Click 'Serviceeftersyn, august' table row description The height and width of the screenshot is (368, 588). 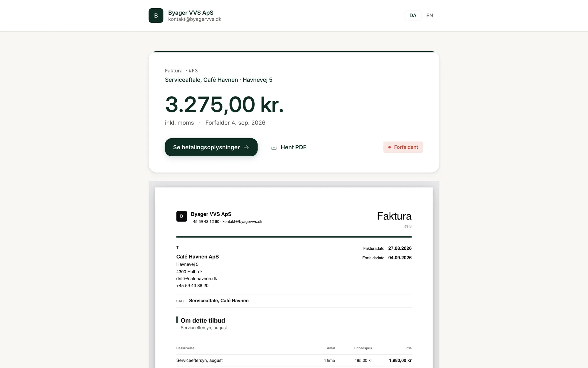199,360
